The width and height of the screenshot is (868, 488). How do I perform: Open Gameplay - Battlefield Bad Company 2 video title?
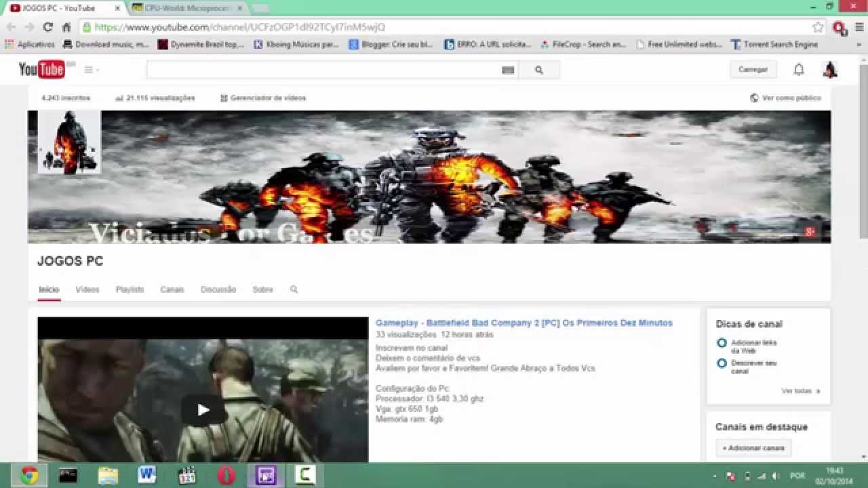(x=524, y=323)
